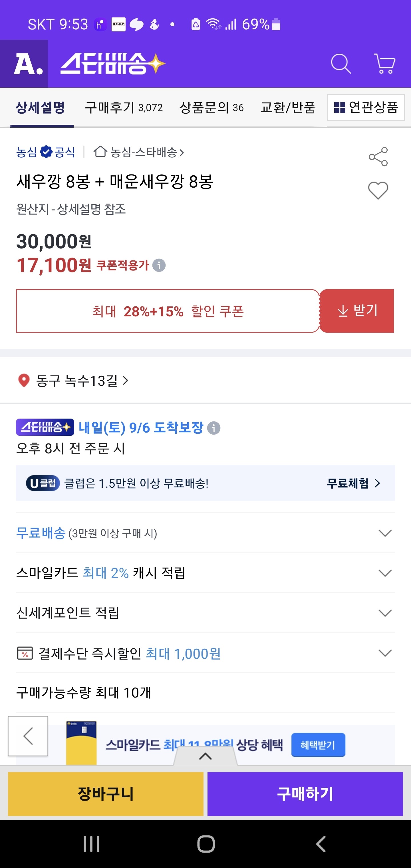This screenshot has height=868, width=411.
Task: Toggle the wishlist heart icon
Action: (x=378, y=190)
